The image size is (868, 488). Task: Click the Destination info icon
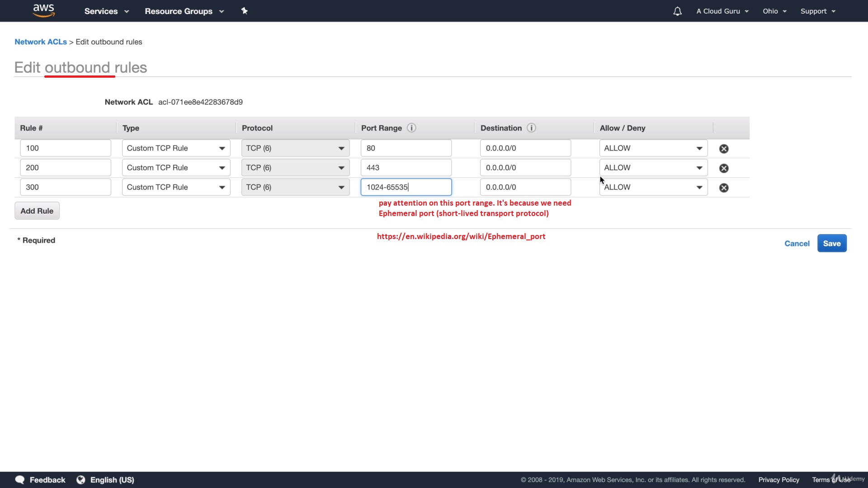point(531,128)
